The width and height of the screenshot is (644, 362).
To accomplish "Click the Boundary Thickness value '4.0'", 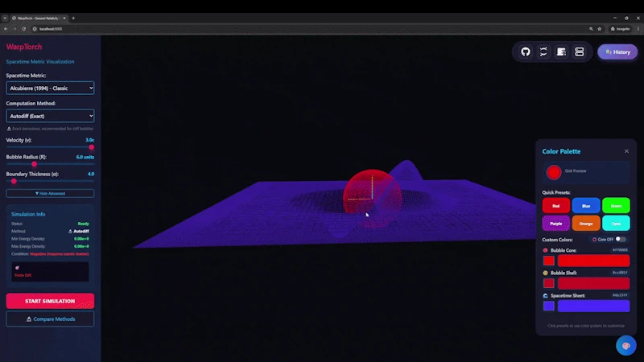I will click(x=91, y=174).
